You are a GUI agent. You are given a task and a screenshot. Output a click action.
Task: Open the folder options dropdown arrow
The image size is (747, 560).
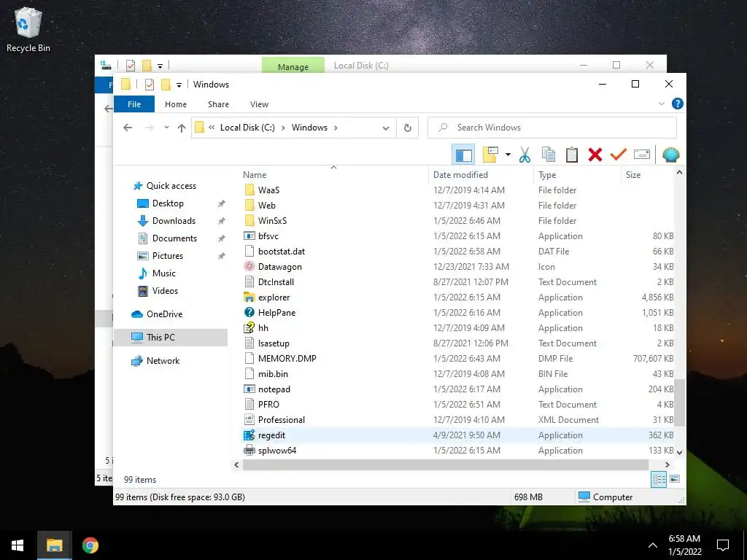pos(508,155)
